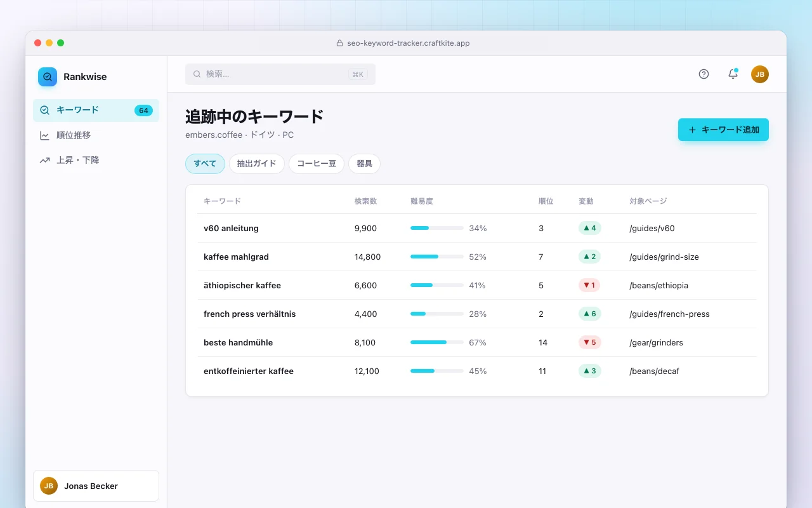
Task: Click the キーワード sidebar icon
Action: (44, 110)
